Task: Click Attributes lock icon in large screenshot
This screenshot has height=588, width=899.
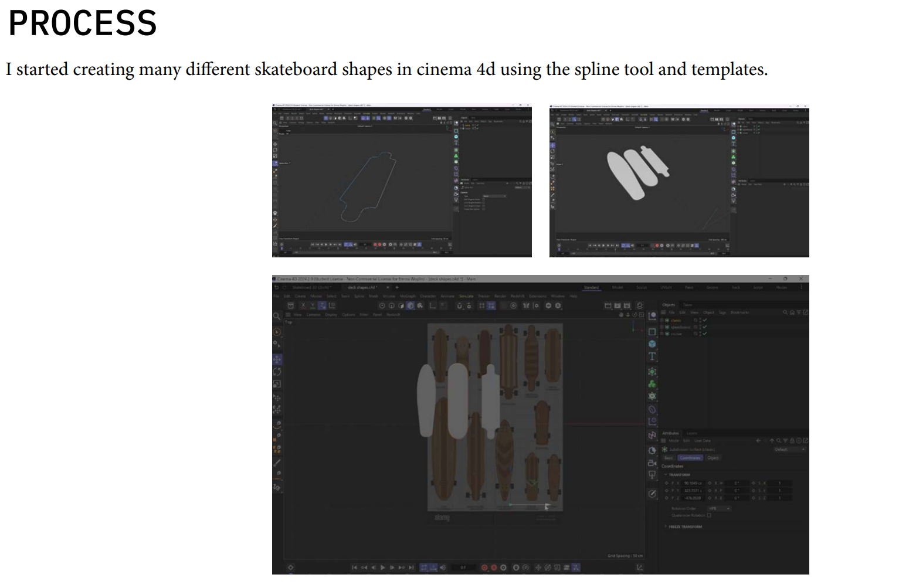Action: pyautogui.click(x=792, y=440)
